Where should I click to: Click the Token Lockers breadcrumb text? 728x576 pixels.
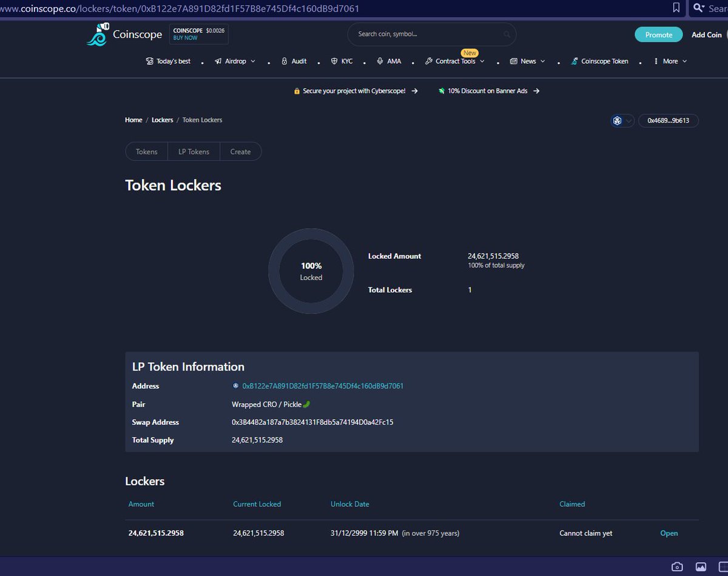point(202,120)
